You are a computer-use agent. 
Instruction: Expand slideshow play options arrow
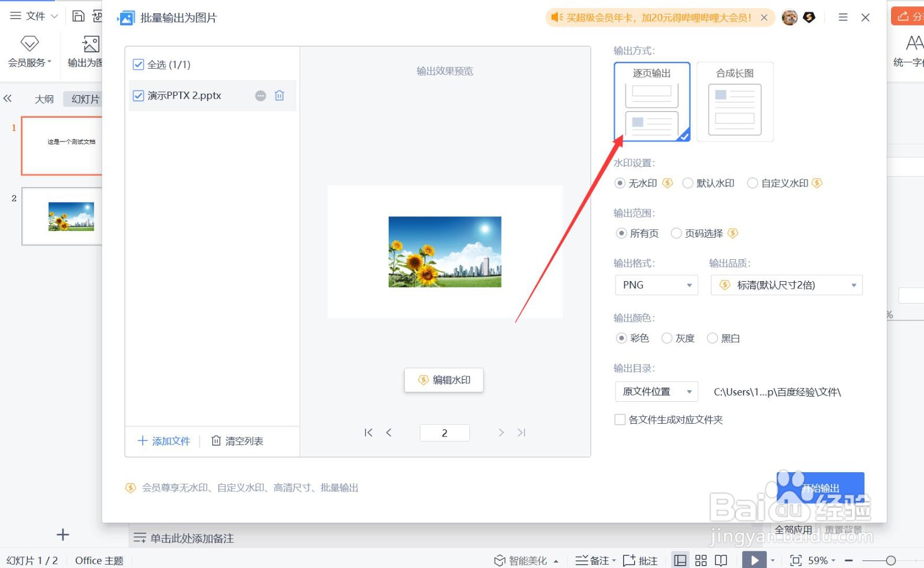773,560
